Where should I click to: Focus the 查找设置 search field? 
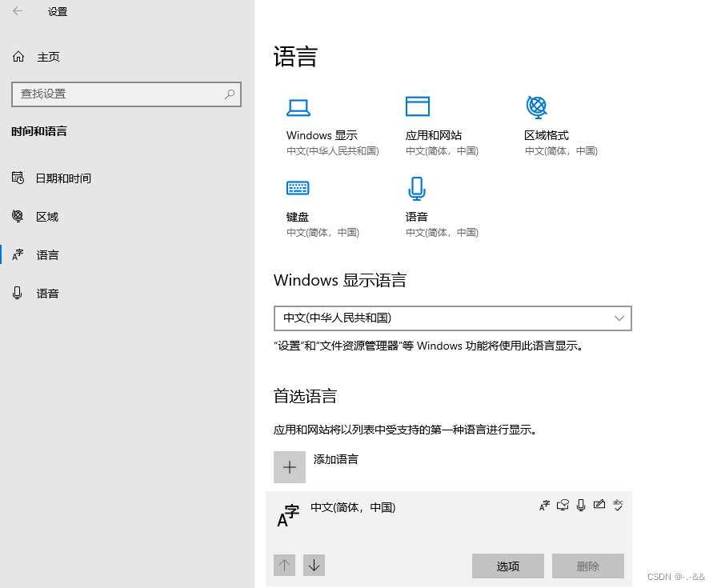click(126, 94)
